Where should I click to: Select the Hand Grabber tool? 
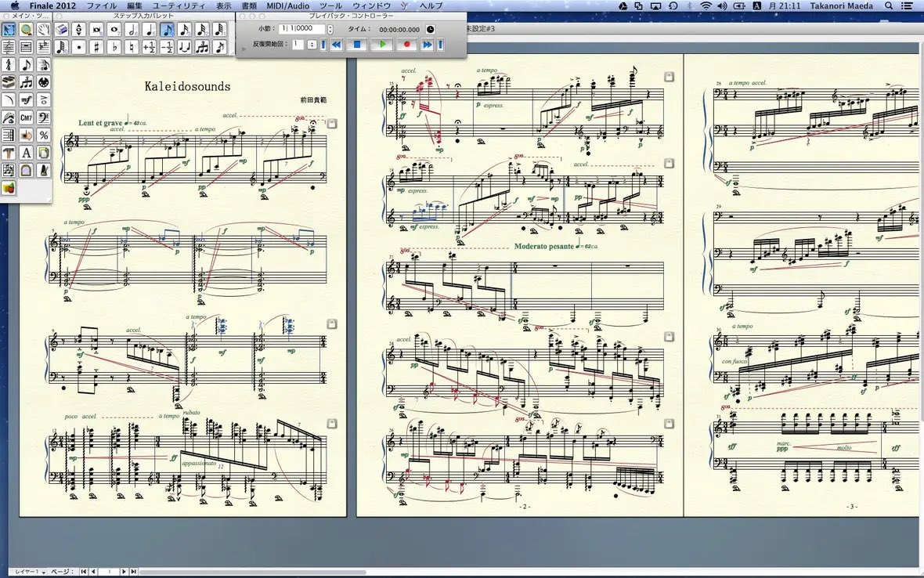[x=44, y=30]
